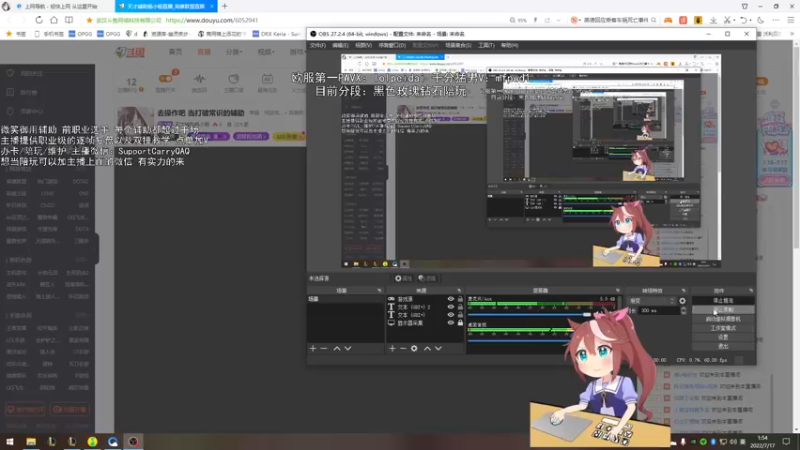Open transition settings gear icon
The height and width of the screenshot is (450, 800).
(683, 301)
